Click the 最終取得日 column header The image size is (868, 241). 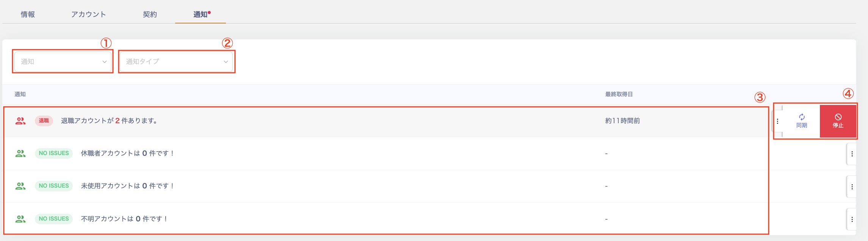619,94
